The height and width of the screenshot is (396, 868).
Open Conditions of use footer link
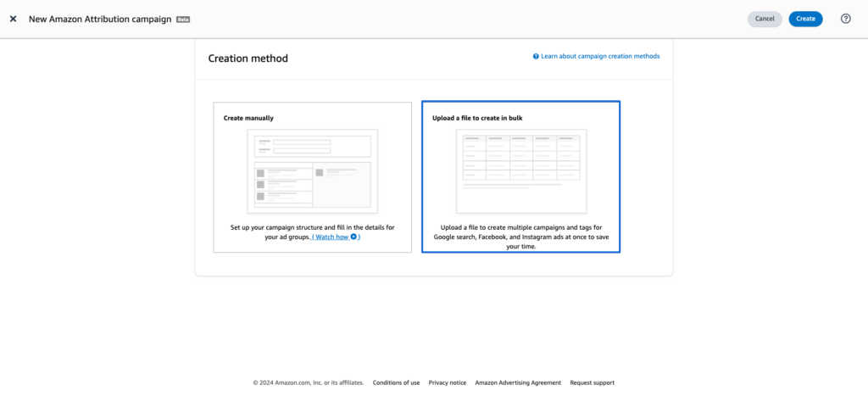(397, 382)
